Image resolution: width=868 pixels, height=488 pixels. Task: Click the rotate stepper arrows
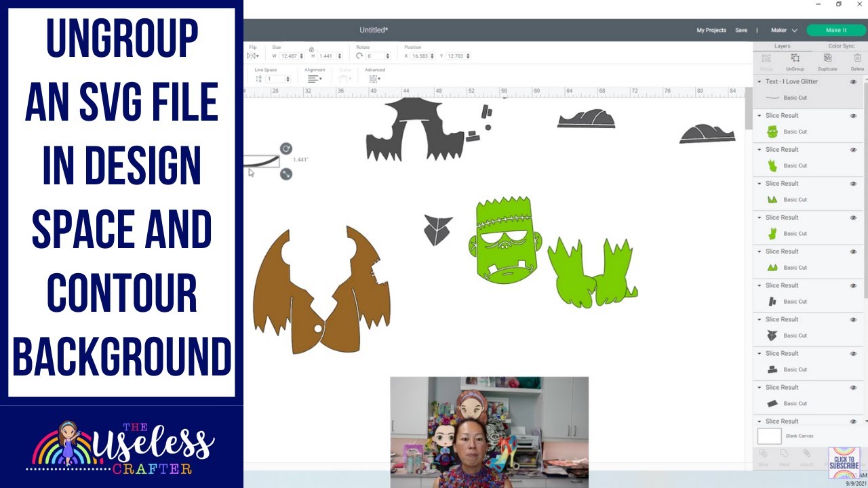click(388, 56)
